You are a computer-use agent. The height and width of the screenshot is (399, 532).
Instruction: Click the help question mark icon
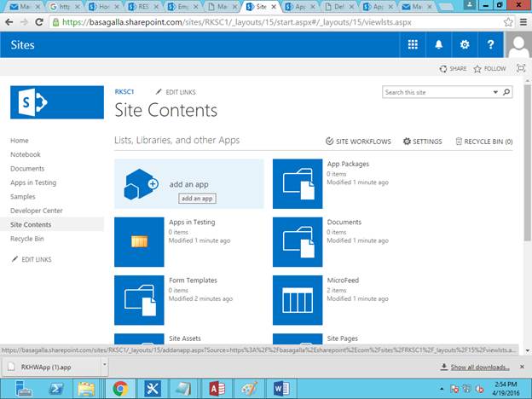point(490,45)
